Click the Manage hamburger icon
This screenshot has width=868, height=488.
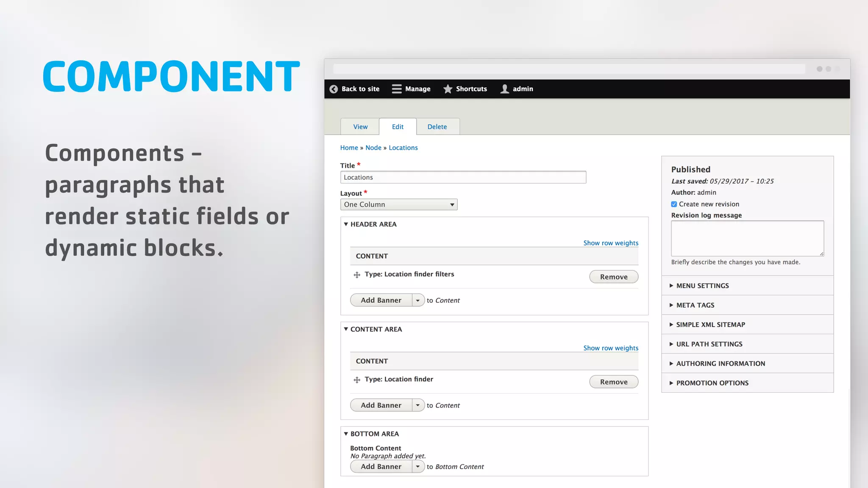(397, 89)
